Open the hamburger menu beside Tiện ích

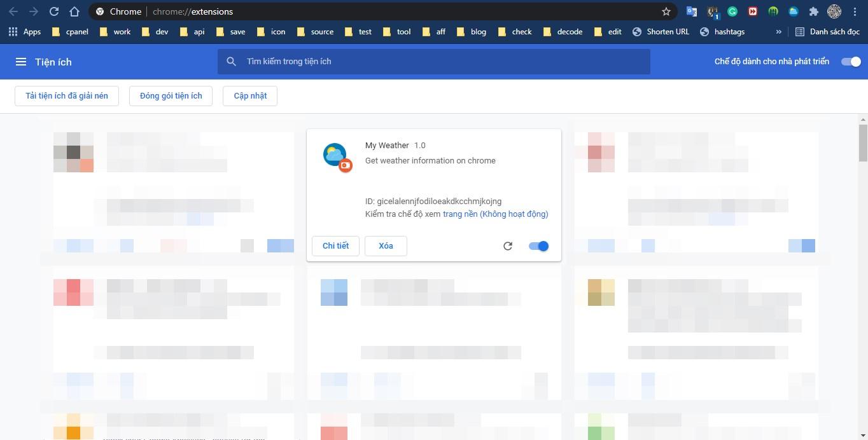click(21, 62)
